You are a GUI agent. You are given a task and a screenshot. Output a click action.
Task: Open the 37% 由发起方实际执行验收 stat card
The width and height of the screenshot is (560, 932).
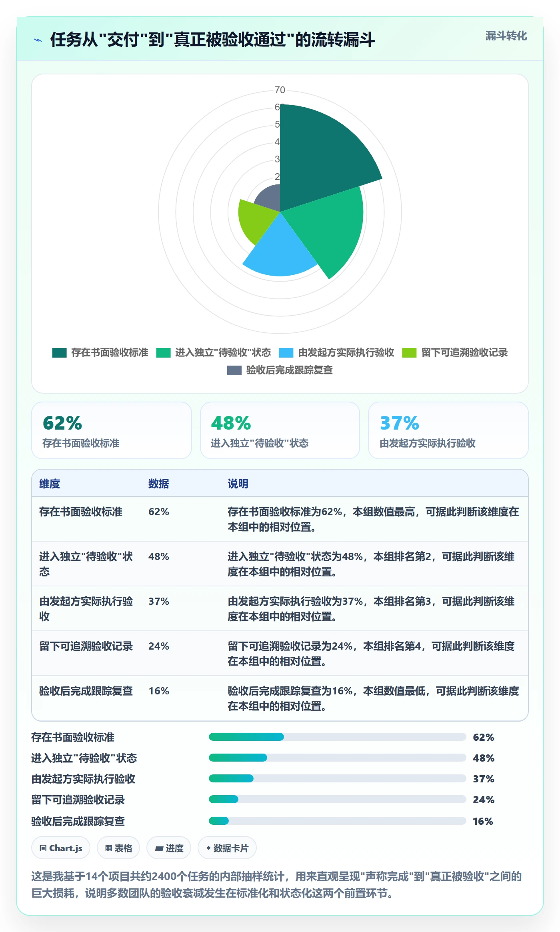point(448,430)
